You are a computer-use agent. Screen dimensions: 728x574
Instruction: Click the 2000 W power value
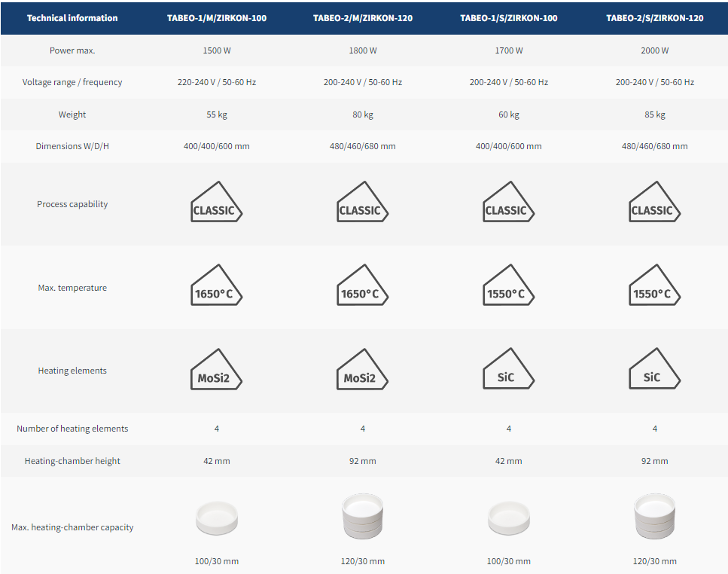[655, 50]
